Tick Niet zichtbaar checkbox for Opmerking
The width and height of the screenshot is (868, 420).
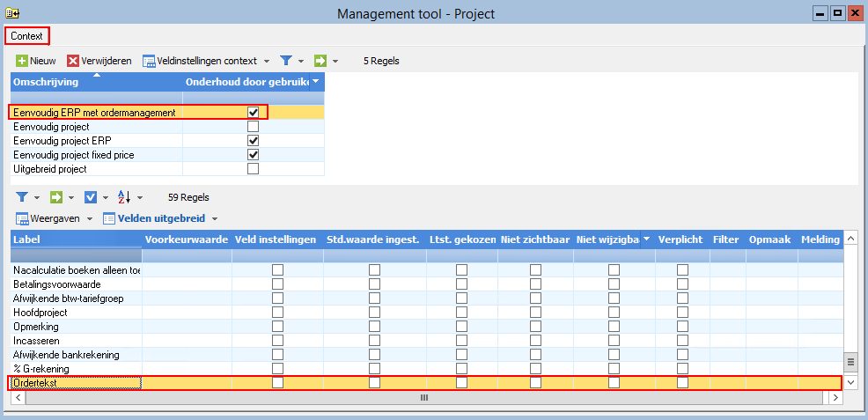(535, 326)
